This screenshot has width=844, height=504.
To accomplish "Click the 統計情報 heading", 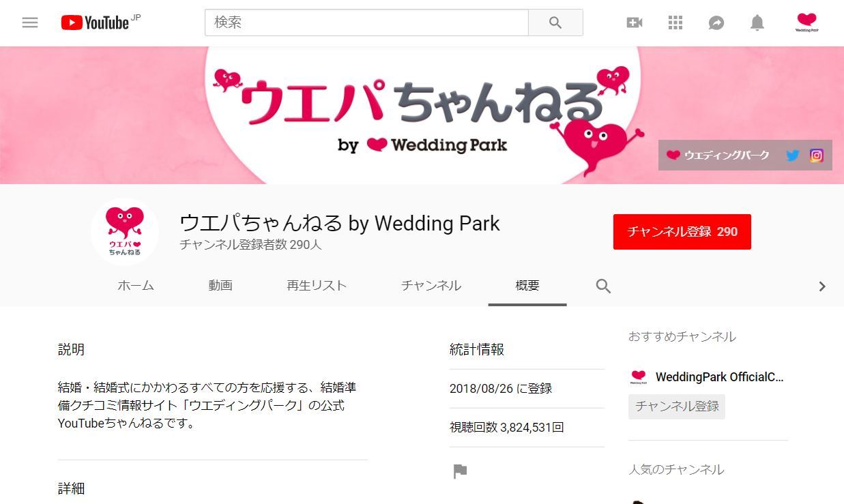I will coord(477,350).
